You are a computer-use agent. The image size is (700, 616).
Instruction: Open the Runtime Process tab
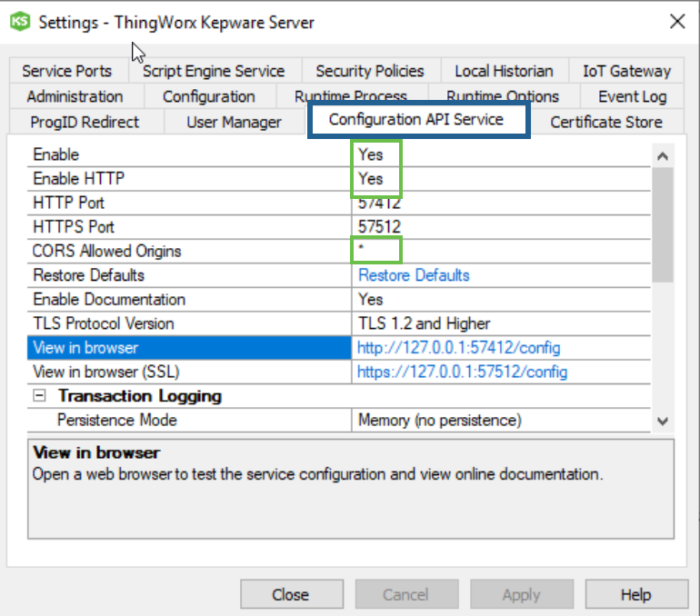(351, 94)
